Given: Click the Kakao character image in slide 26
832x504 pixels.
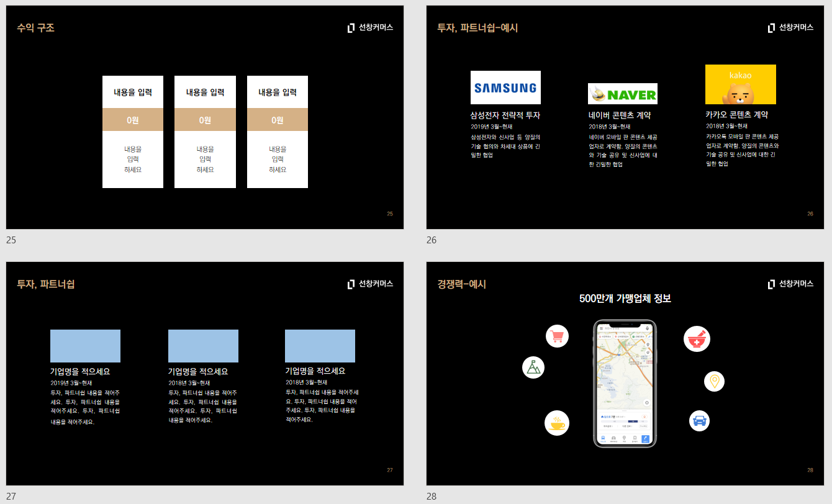Looking at the screenshot, I should point(741,84).
